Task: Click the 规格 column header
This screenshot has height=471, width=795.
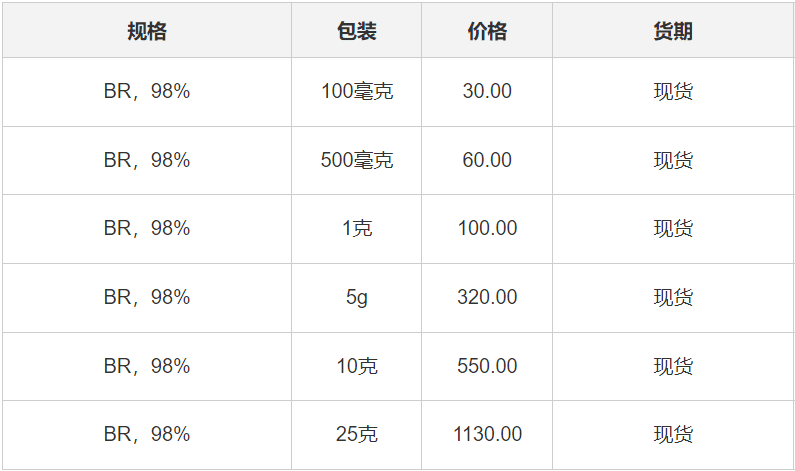Action: 147,31
